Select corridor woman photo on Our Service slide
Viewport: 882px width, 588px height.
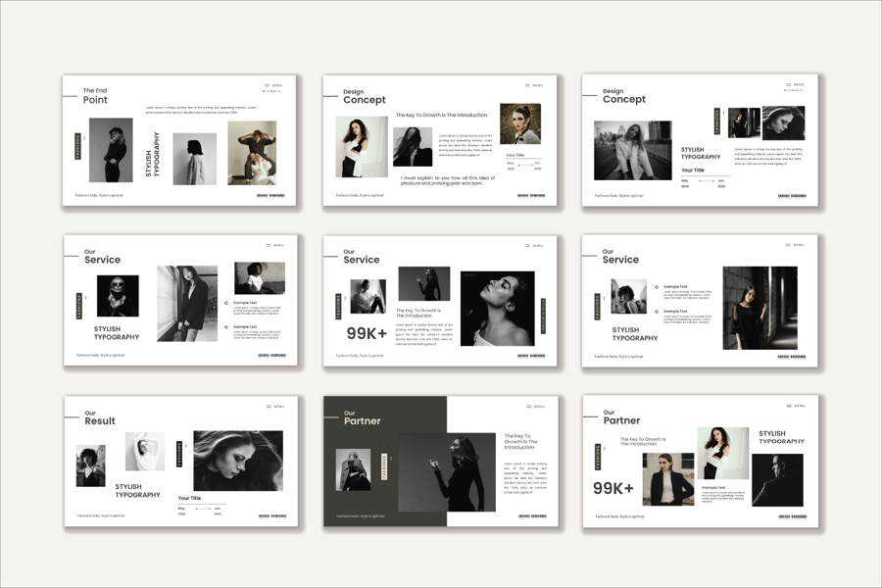point(759,307)
